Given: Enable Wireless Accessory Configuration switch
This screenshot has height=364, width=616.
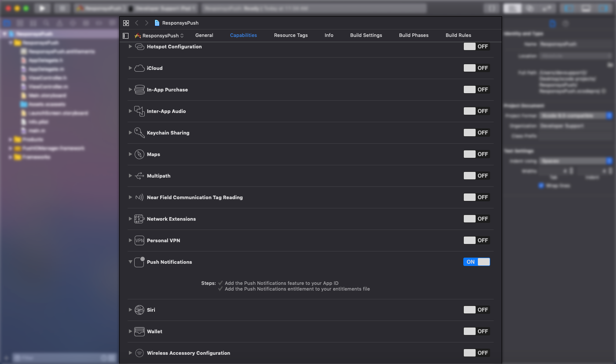Looking at the screenshot, I should [x=477, y=353].
